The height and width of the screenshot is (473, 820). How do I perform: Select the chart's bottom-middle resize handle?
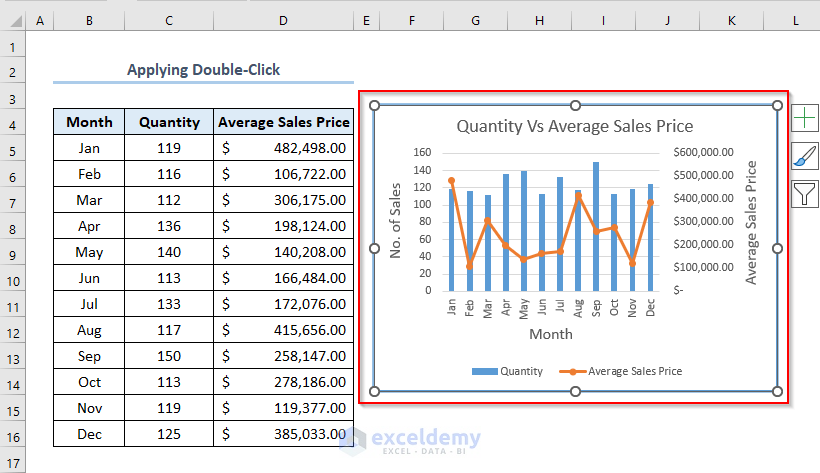pos(575,391)
